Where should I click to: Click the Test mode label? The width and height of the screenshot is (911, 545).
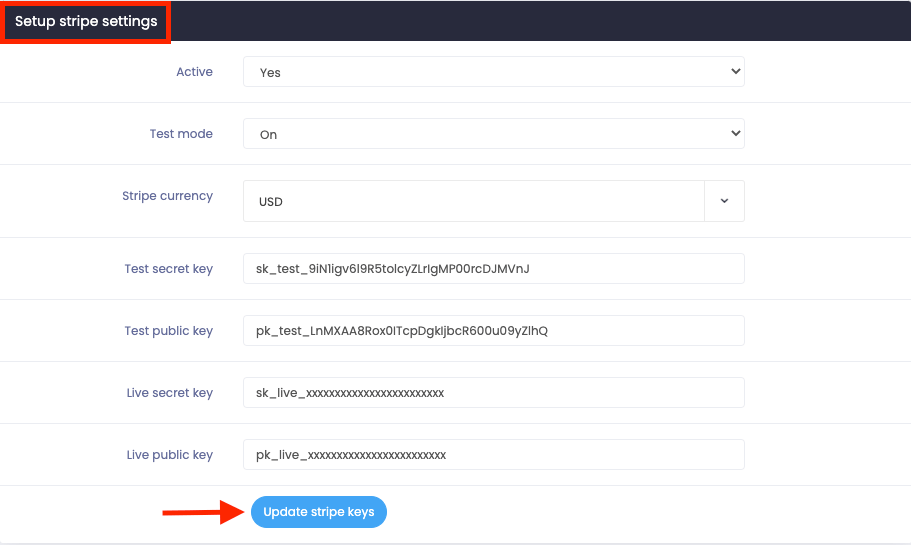(181, 134)
